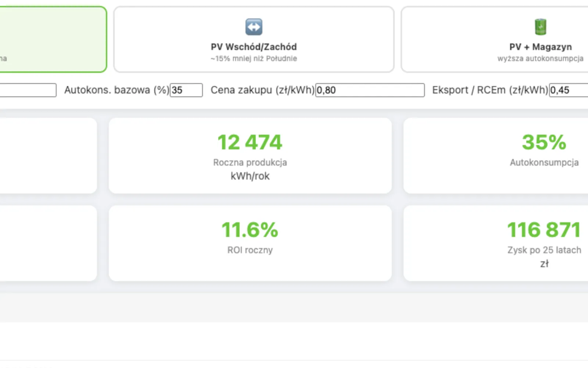The width and height of the screenshot is (588, 368).
Task: Click the kWh/rok unit text
Action: (250, 176)
